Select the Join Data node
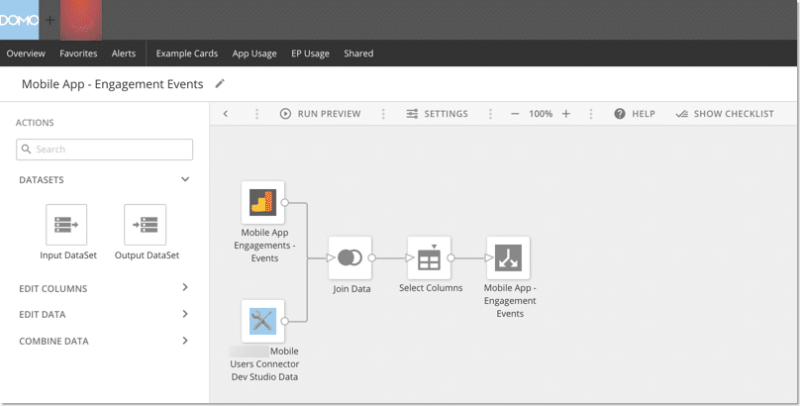Screen dimensions: 800x406 (x=350, y=258)
